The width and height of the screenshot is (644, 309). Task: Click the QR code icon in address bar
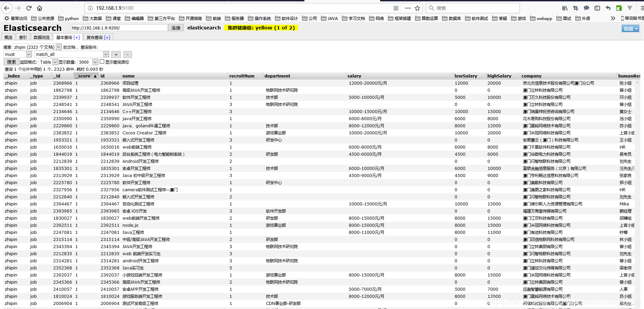pos(396,8)
